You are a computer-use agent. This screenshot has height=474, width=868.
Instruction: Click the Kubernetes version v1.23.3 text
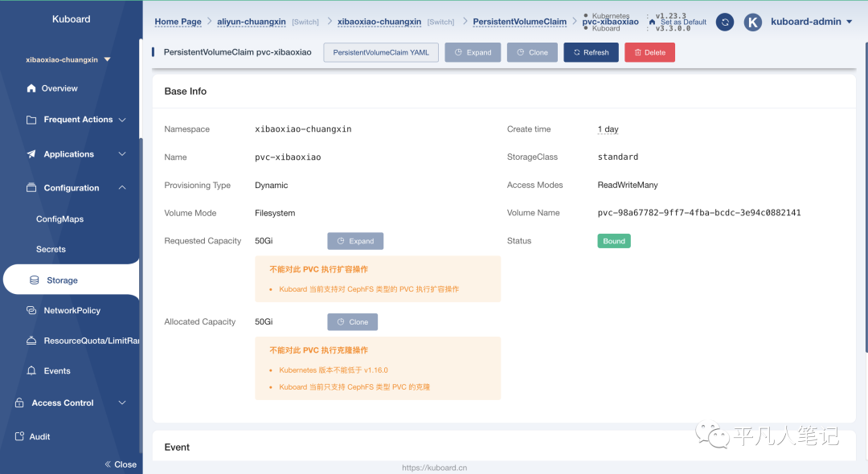click(x=670, y=16)
